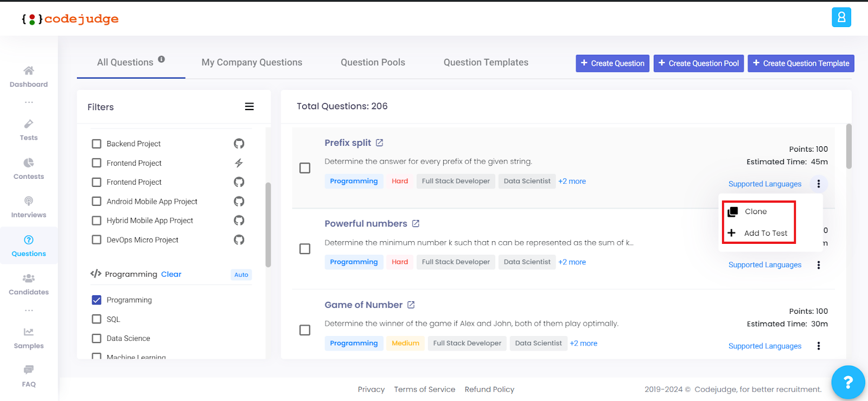Screen dimensions: 868x401
Task: Click the Powerful numbers external link icon
Action: (x=416, y=224)
